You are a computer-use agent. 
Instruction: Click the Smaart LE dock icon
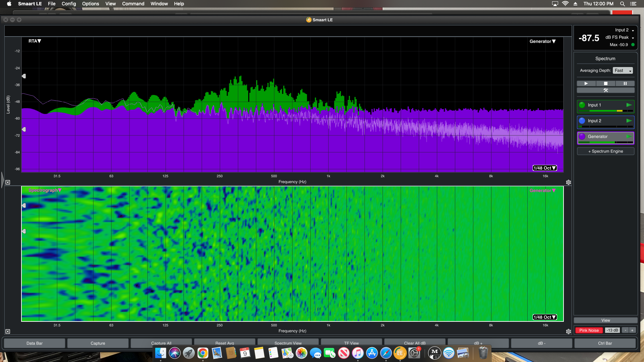click(x=400, y=353)
